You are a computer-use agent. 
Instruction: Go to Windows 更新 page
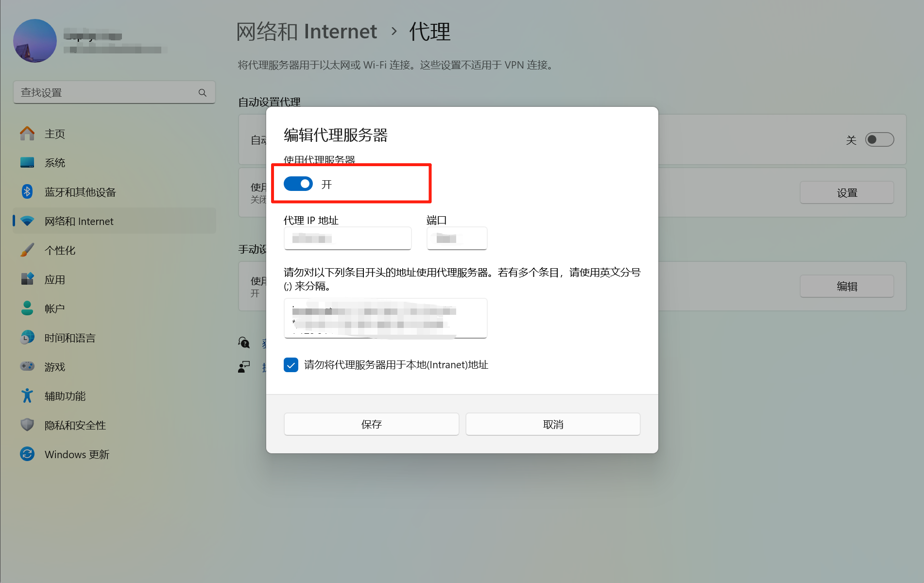point(115,454)
